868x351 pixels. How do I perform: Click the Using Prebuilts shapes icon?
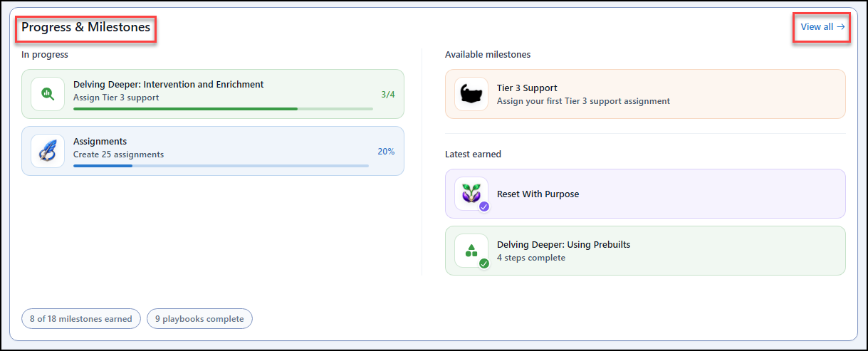471,251
